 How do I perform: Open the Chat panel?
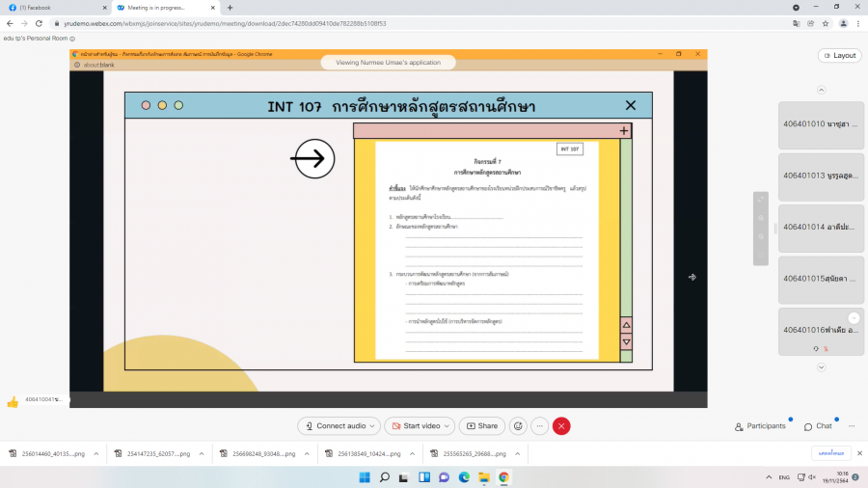pos(817,425)
